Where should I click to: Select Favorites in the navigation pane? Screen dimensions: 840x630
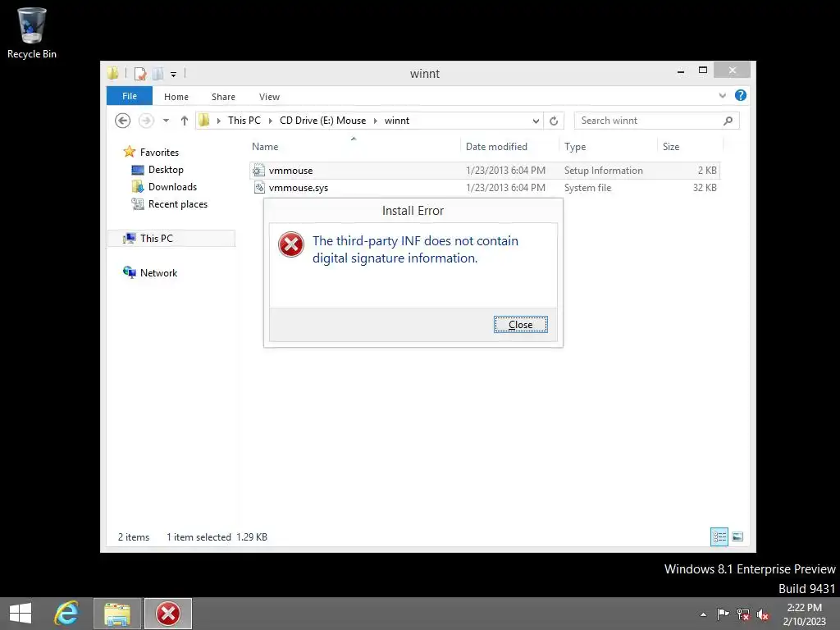pyautogui.click(x=159, y=152)
